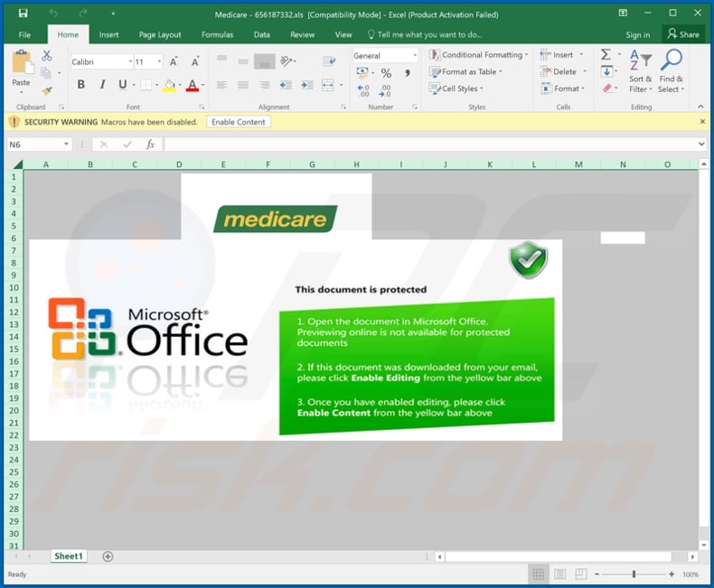Viewport: 714px width, 588px height.
Task: Toggle Italic formatting
Action: [102, 84]
